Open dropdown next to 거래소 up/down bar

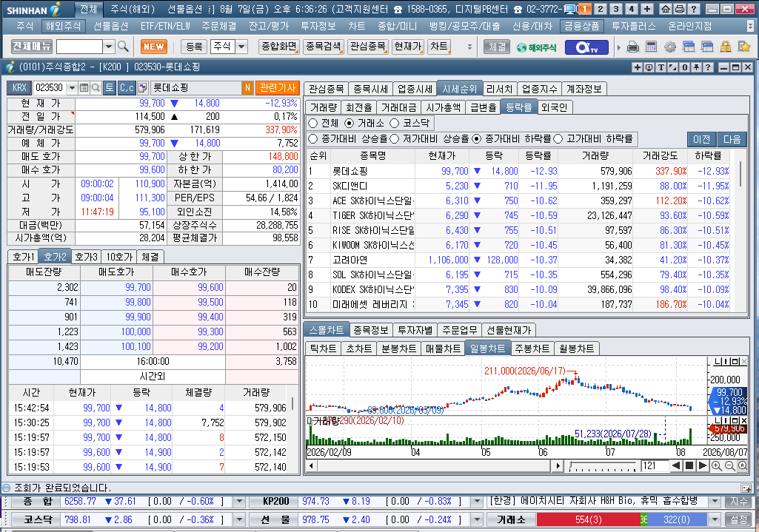[x=715, y=519]
